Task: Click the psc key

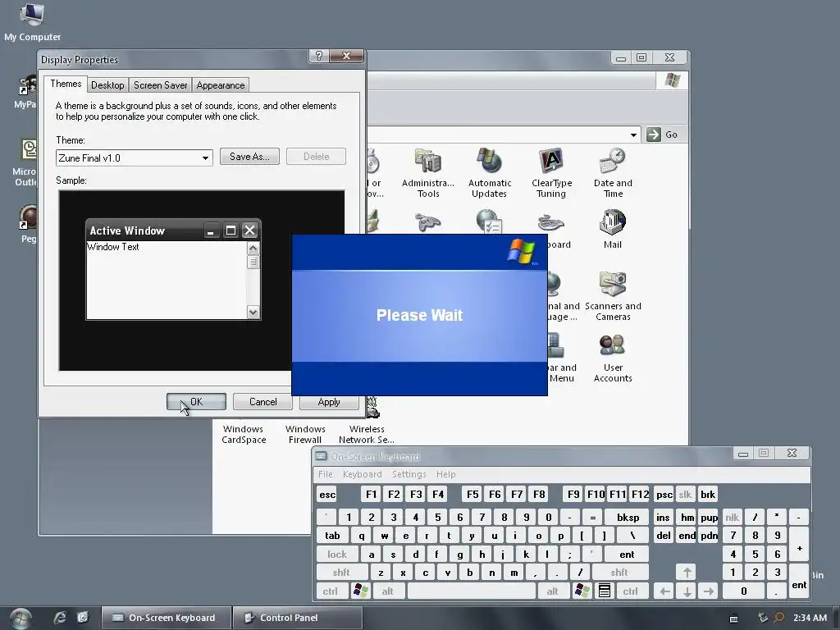Action: [664, 495]
